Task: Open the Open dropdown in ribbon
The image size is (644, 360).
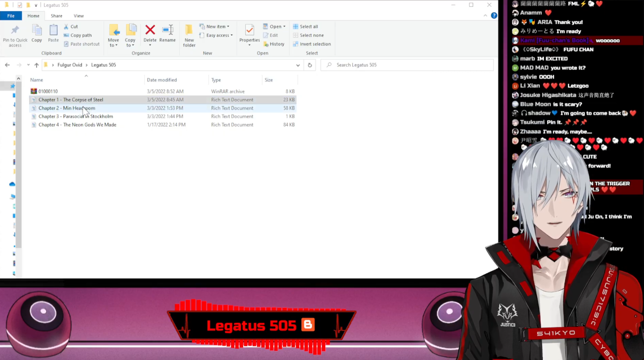Action: click(x=274, y=27)
